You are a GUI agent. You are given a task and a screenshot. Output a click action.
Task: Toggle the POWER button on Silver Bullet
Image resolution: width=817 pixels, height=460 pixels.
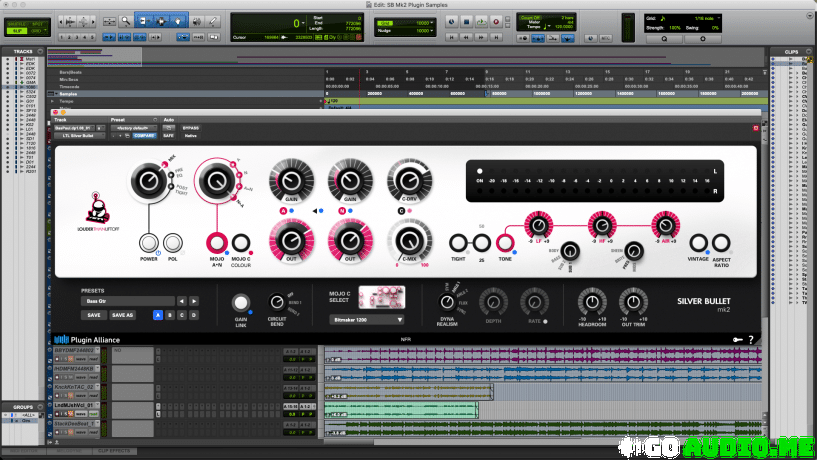[x=150, y=242]
